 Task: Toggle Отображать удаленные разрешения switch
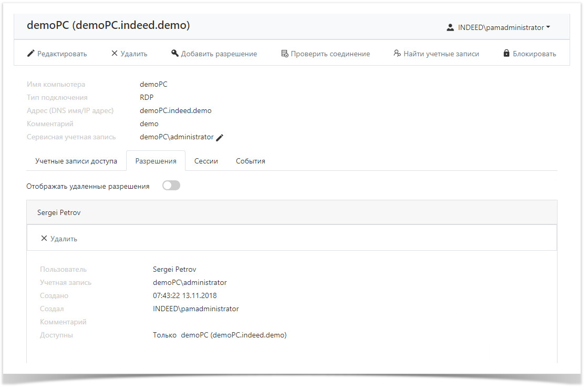tap(171, 186)
